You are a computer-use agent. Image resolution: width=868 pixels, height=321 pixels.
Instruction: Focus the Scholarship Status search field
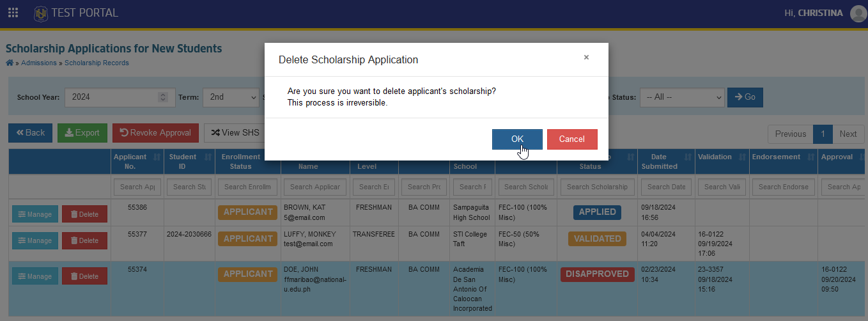click(597, 187)
